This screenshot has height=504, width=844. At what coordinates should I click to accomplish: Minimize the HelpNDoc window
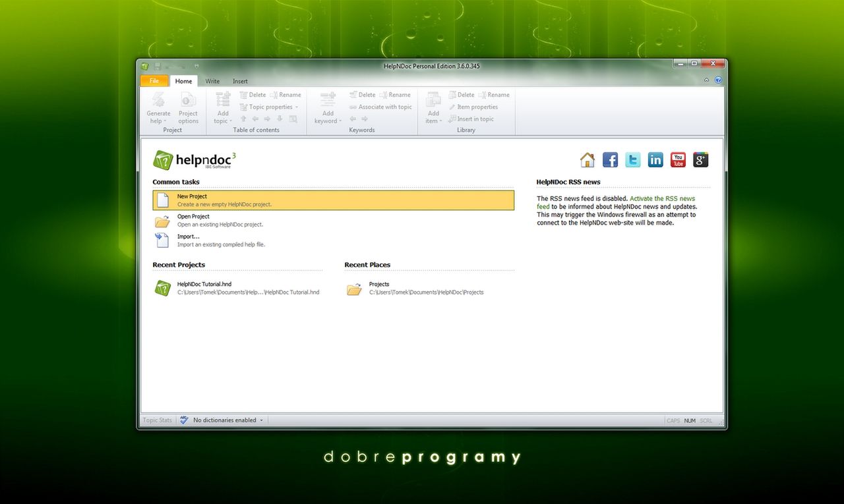(x=680, y=63)
